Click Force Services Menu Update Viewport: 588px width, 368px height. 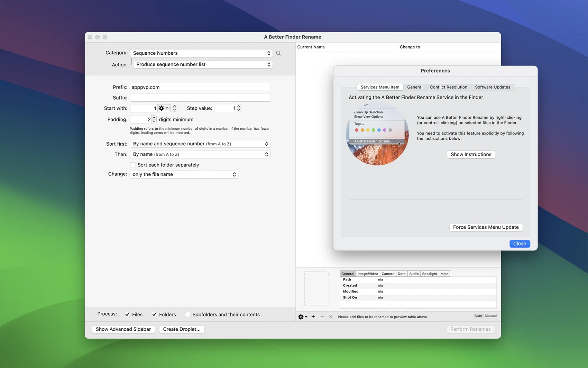coord(486,227)
